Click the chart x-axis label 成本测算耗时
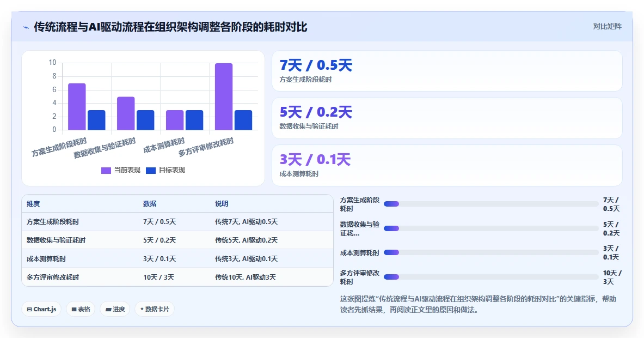Image resolution: width=644 pixels, height=338 pixels. pos(164,146)
